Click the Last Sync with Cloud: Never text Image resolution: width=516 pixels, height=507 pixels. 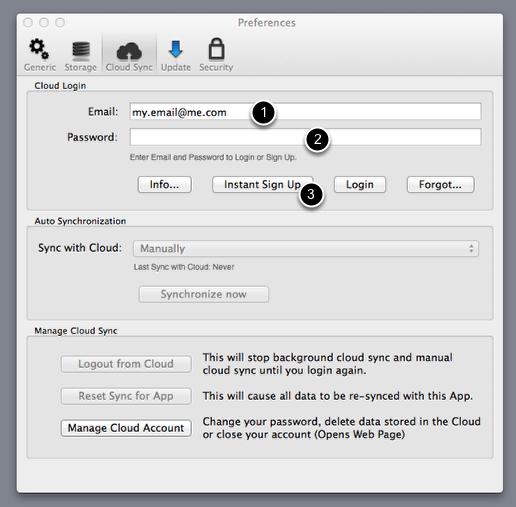(x=184, y=267)
